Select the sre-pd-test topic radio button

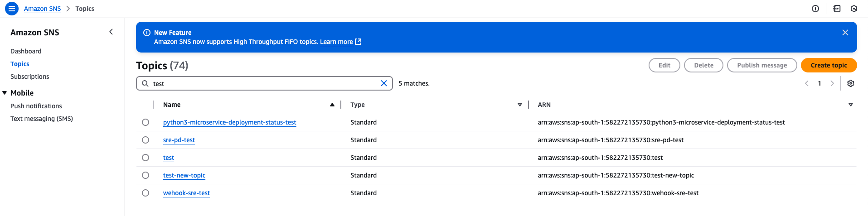coord(145,140)
